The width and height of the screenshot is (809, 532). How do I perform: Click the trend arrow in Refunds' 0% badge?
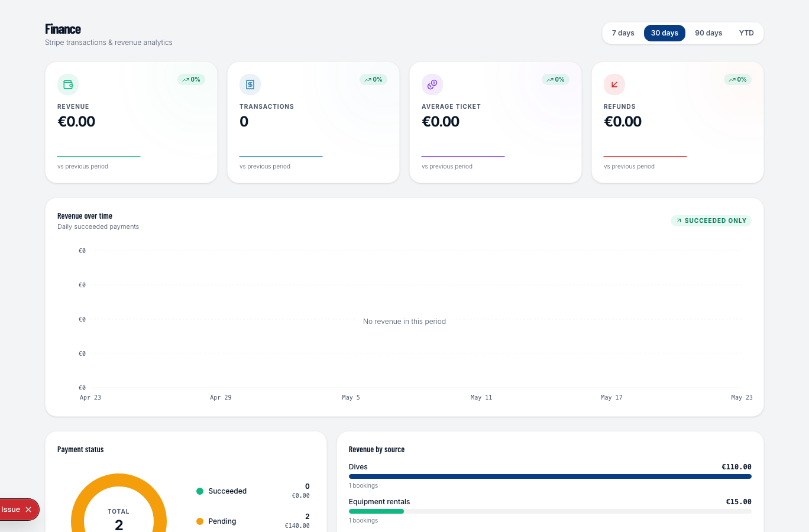732,80
